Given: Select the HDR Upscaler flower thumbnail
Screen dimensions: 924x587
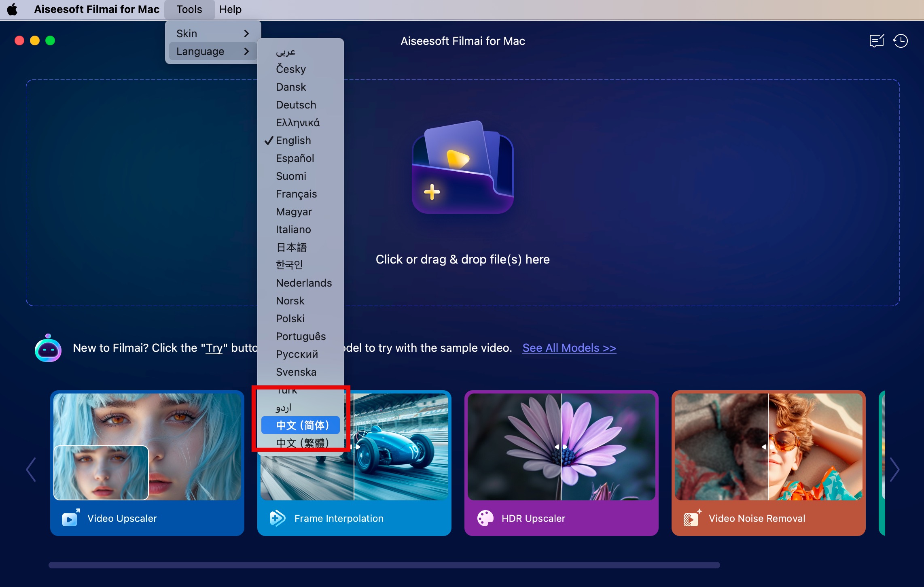Looking at the screenshot, I should [561, 447].
